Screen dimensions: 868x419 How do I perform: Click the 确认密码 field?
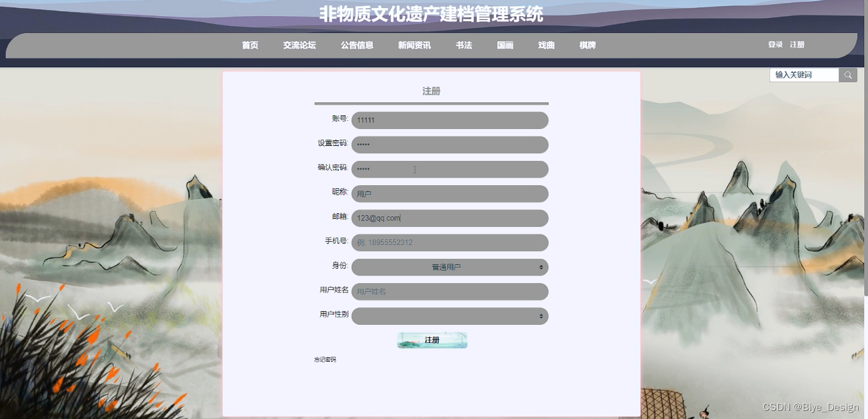[x=450, y=169]
